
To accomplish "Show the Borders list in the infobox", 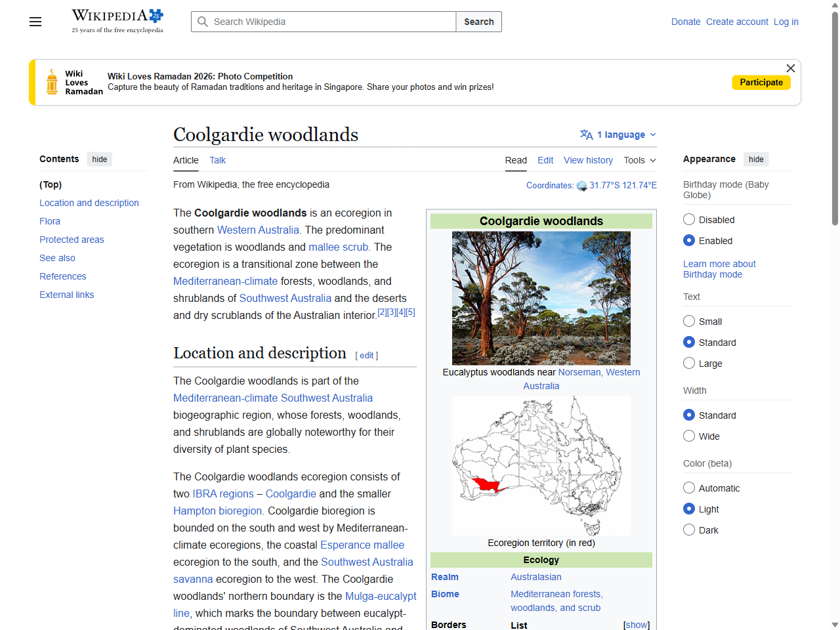I will [x=635, y=625].
